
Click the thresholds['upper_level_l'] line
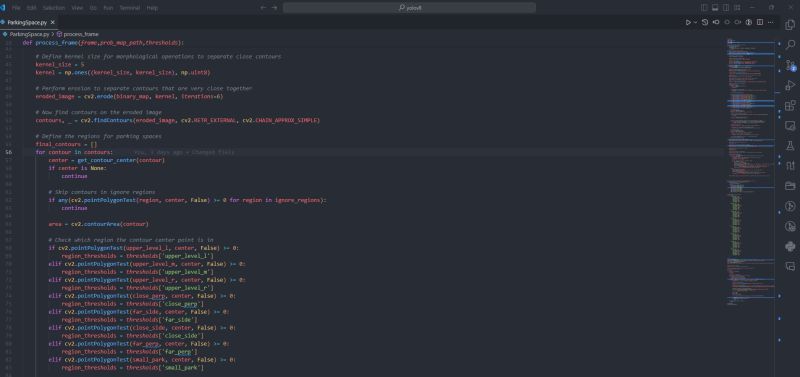coord(138,256)
